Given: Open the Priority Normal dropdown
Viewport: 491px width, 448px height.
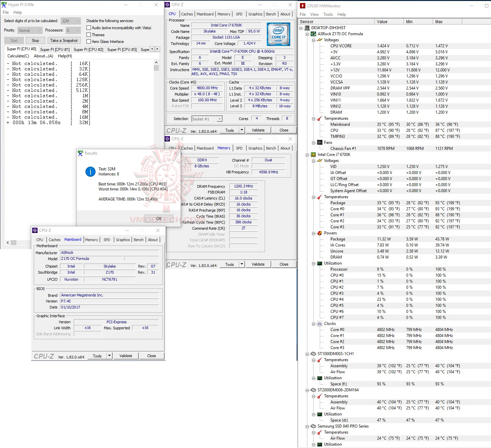Looking at the screenshot, I should (30, 31).
